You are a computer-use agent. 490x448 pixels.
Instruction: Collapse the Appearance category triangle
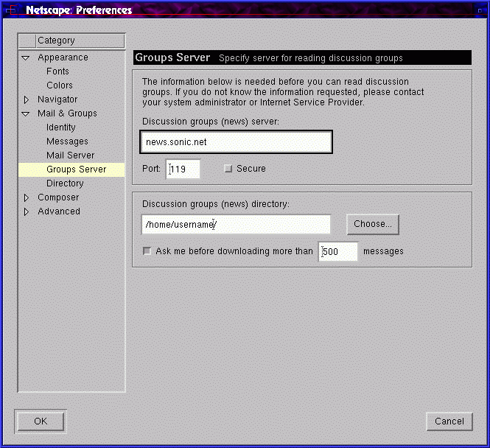tap(26, 57)
